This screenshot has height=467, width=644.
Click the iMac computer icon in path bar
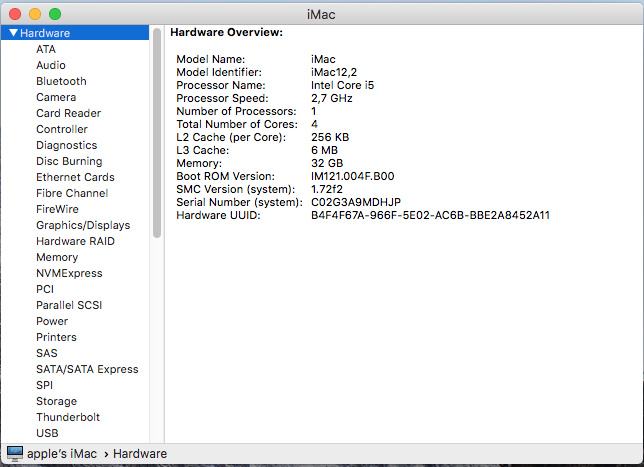point(14,454)
